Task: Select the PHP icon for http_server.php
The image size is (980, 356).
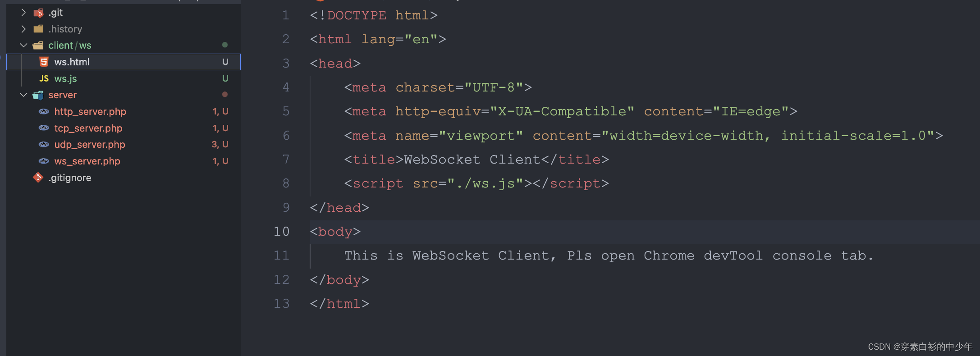Action: (x=43, y=111)
